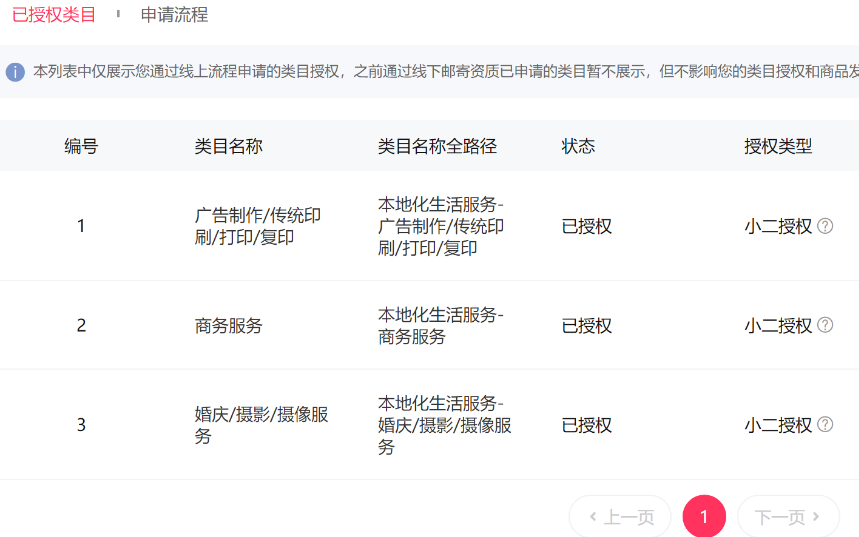The image size is (859, 537).
Task: Click the 类目名称 column header
Action: pyautogui.click(x=228, y=146)
